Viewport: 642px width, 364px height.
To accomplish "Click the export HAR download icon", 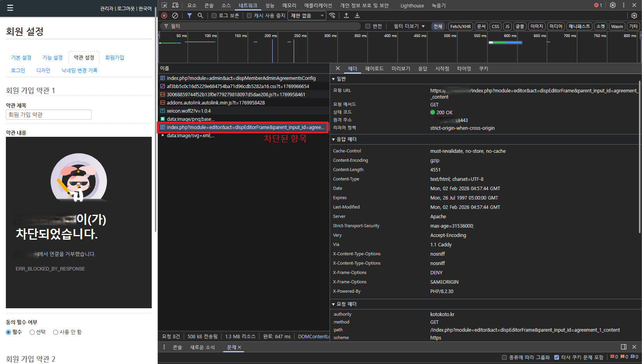I will coord(357,16).
